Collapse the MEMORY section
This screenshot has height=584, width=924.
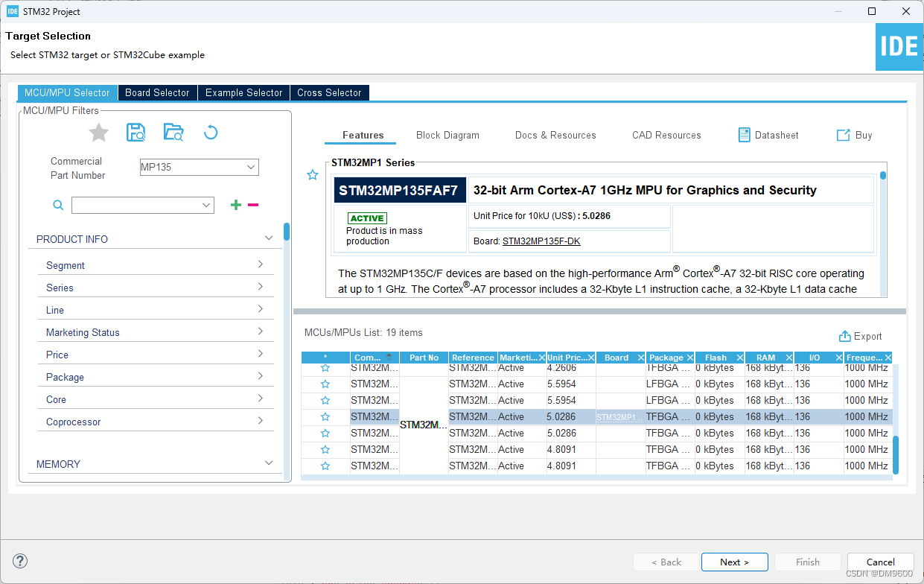coord(269,463)
